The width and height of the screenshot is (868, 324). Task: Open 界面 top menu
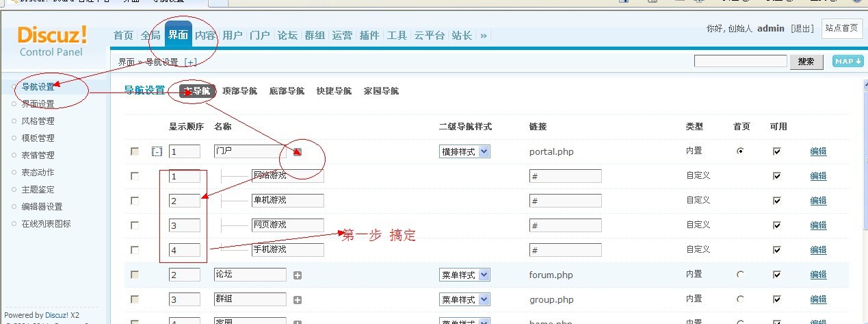tap(178, 35)
